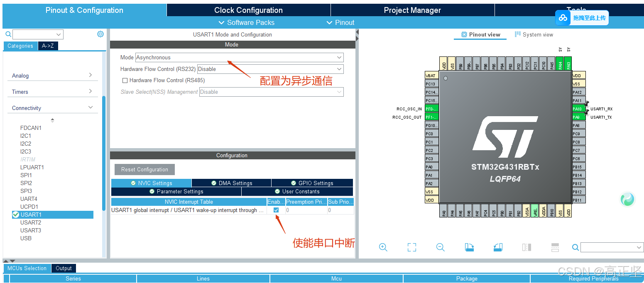
Task: Switch to System view
Action: [534, 34]
